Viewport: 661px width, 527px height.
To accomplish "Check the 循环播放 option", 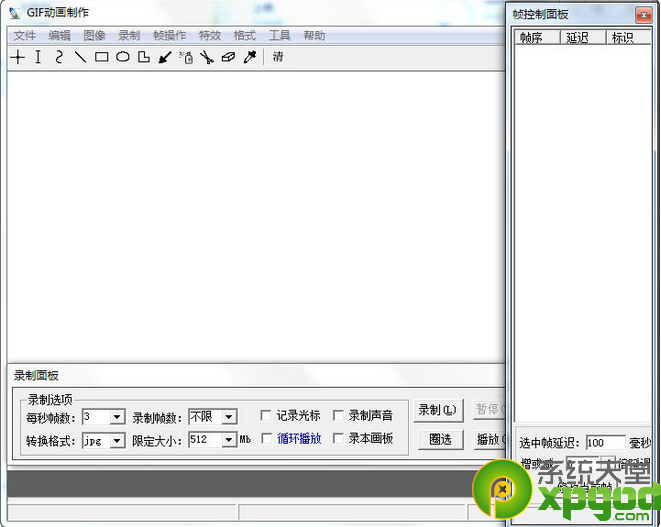I will point(266,439).
